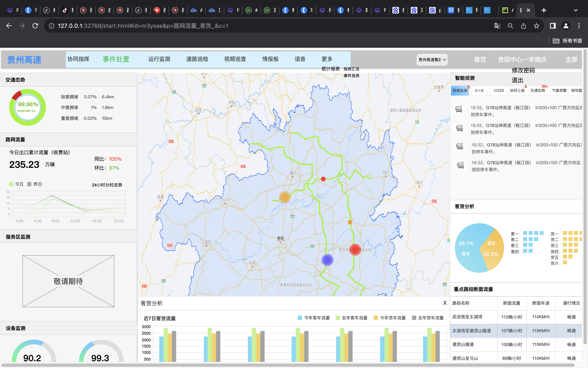Select table row 太湖湾至邀贤山隧道
This screenshot has height=368, width=588.
point(516,331)
